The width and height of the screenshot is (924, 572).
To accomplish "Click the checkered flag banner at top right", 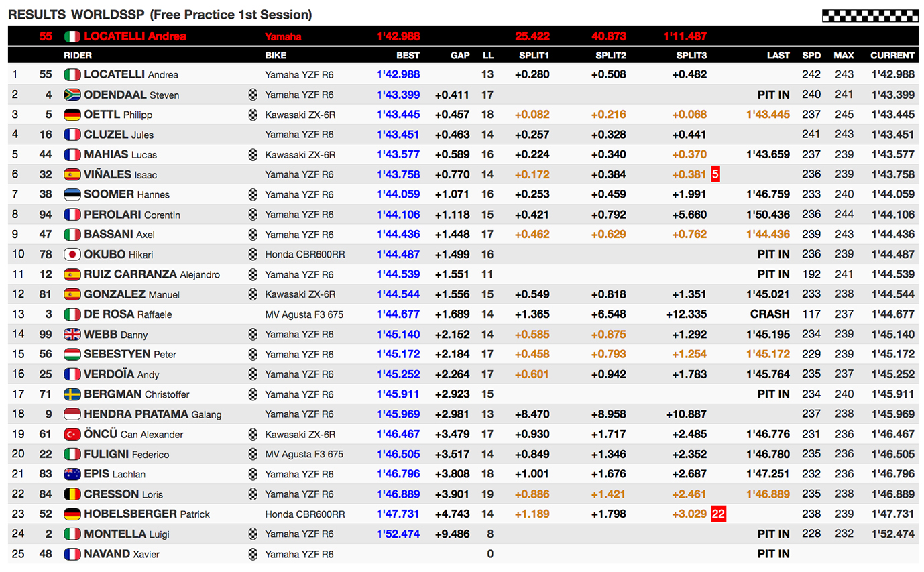I will click(x=870, y=16).
